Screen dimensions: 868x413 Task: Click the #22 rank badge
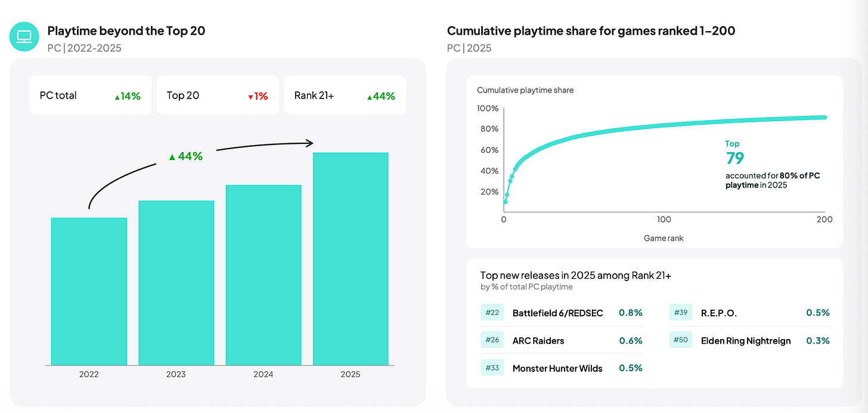pos(492,312)
